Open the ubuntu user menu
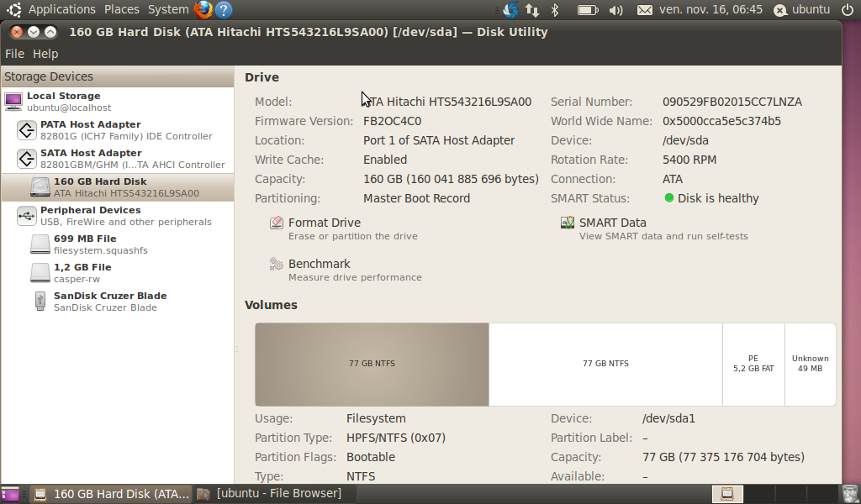This screenshot has height=504, width=861. (x=801, y=9)
